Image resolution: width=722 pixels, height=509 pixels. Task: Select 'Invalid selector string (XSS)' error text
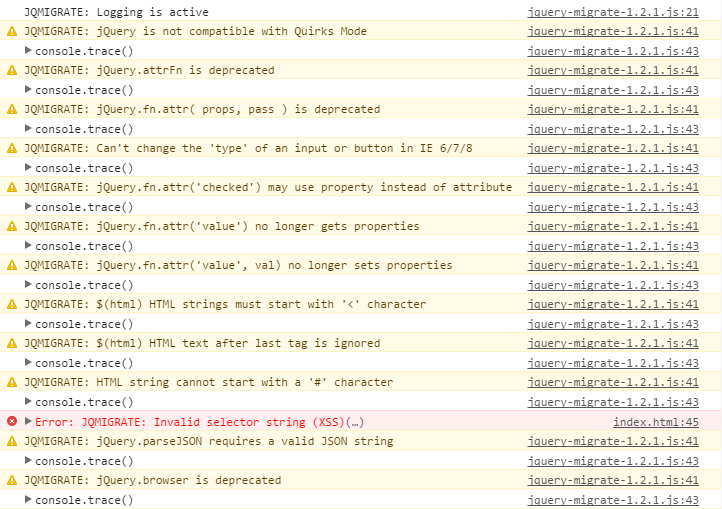coord(249,422)
